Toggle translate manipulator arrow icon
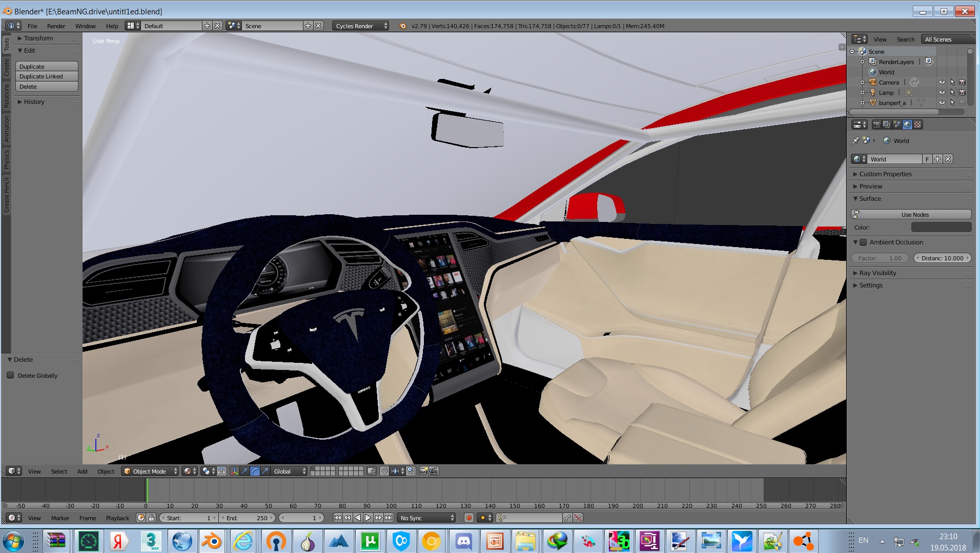The width and height of the screenshot is (980, 553). pos(244,471)
